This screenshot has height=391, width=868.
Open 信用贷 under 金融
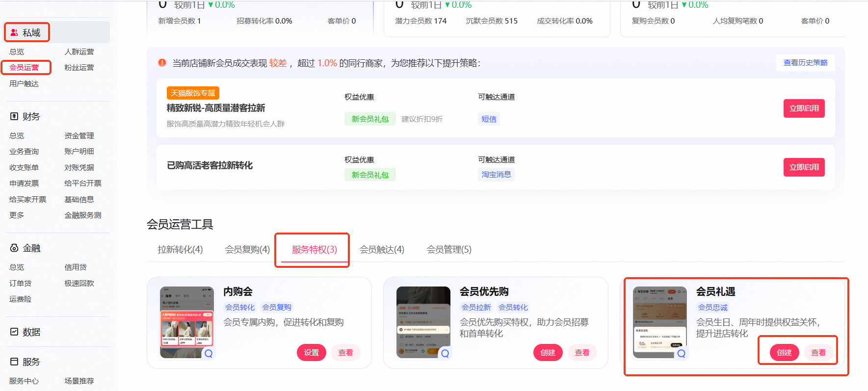pos(76,267)
